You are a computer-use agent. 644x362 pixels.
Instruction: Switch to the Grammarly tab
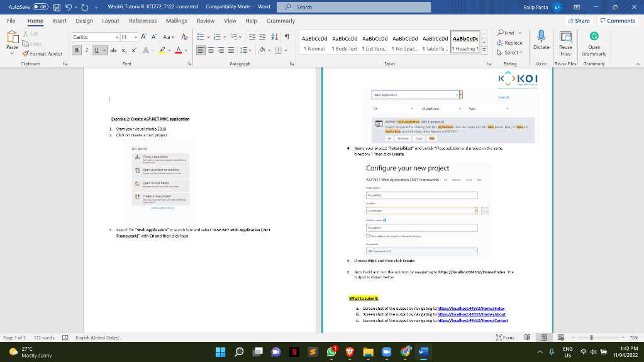tap(280, 21)
